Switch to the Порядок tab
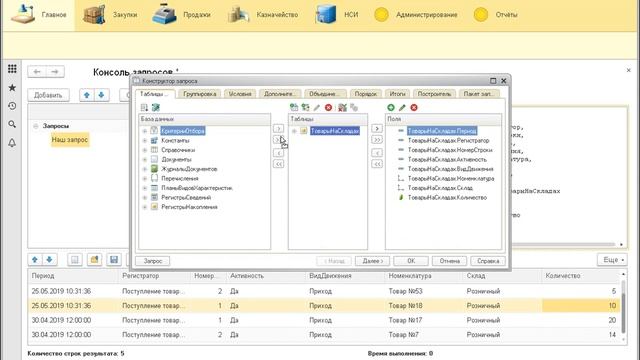Viewport: 640px width, 360px height. click(x=365, y=94)
